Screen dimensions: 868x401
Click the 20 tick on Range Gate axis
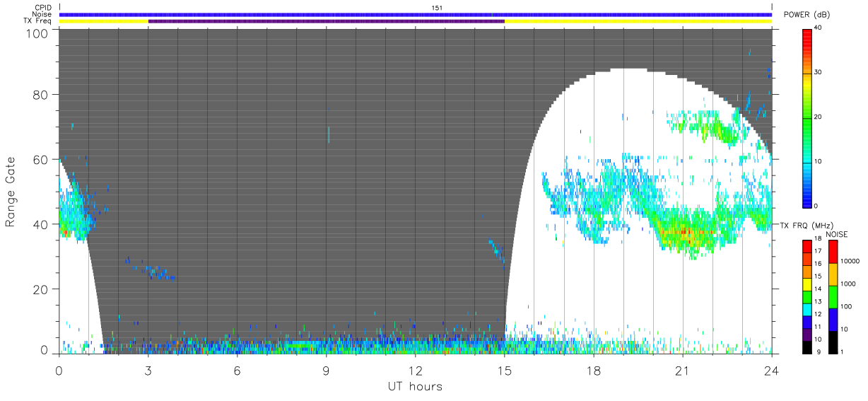(x=40, y=289)
